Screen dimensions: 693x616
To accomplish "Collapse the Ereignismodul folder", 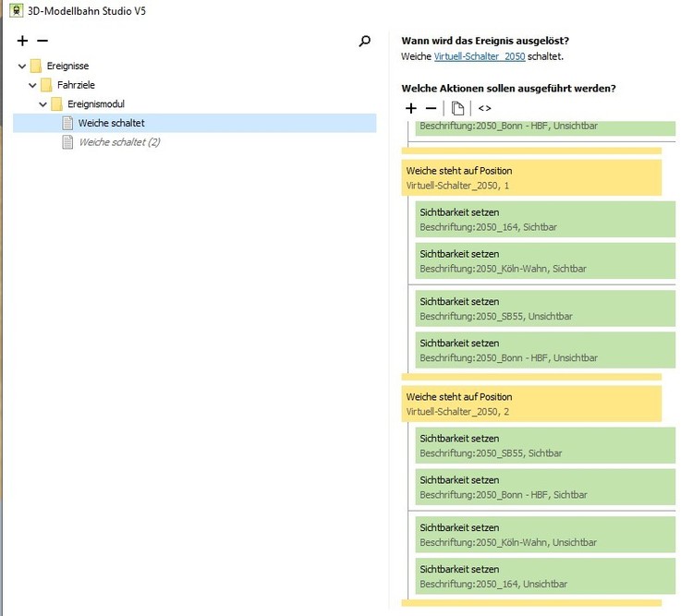I will click(x=43, y=104).
